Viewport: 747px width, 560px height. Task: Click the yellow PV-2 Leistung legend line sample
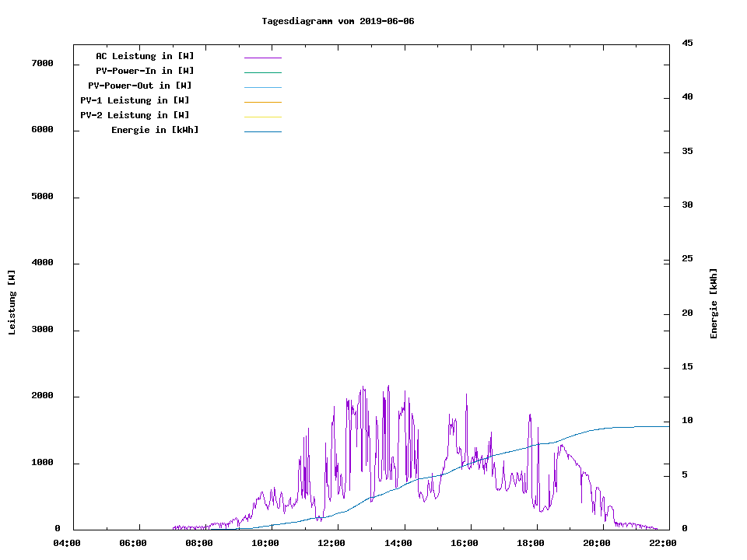click(262, 117)
